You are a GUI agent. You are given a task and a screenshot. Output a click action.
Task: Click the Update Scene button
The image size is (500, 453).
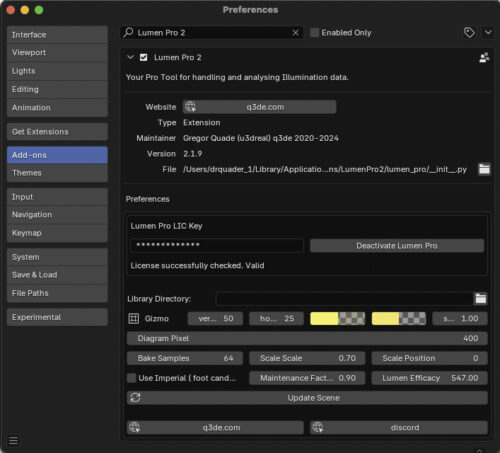point(307,398)
